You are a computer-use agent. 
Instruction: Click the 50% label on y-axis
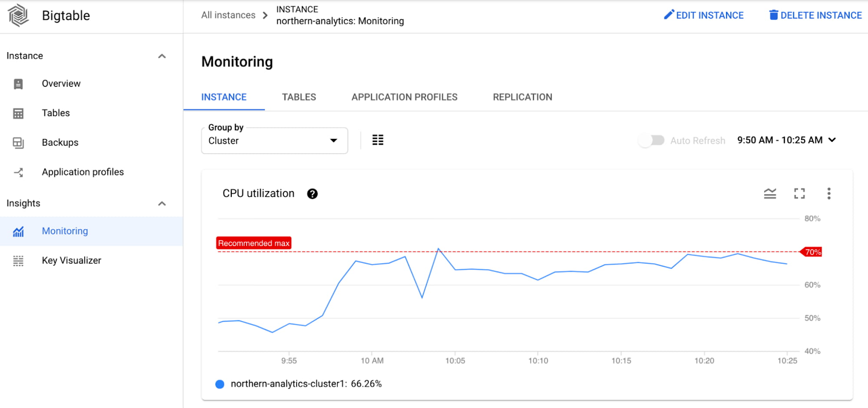coord(812,318)
